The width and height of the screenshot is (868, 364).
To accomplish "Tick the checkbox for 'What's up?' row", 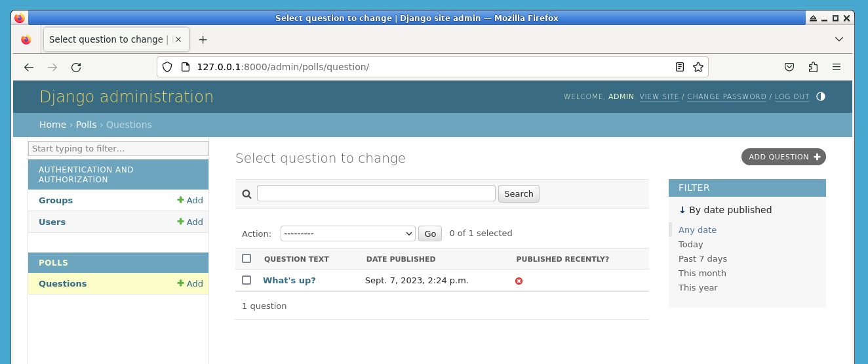I will [247, 280].
